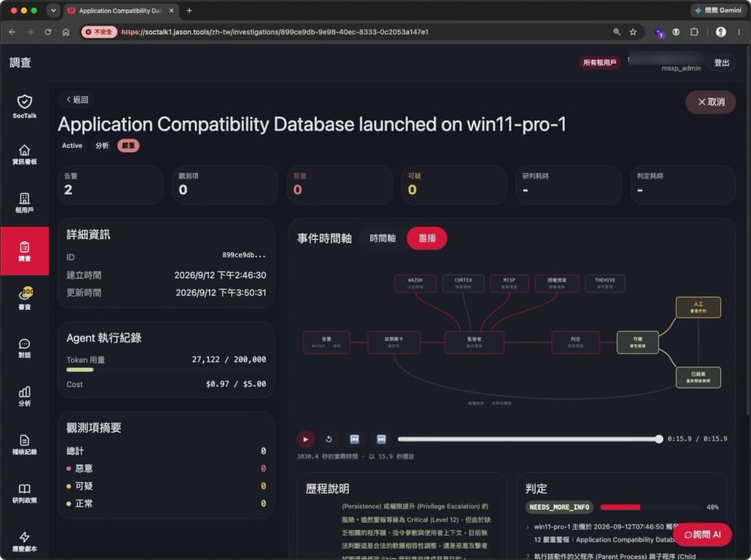751x560 pixels.
Task: Select the 判定 verdict node in diagram
Action: click(x=575, y=342)
